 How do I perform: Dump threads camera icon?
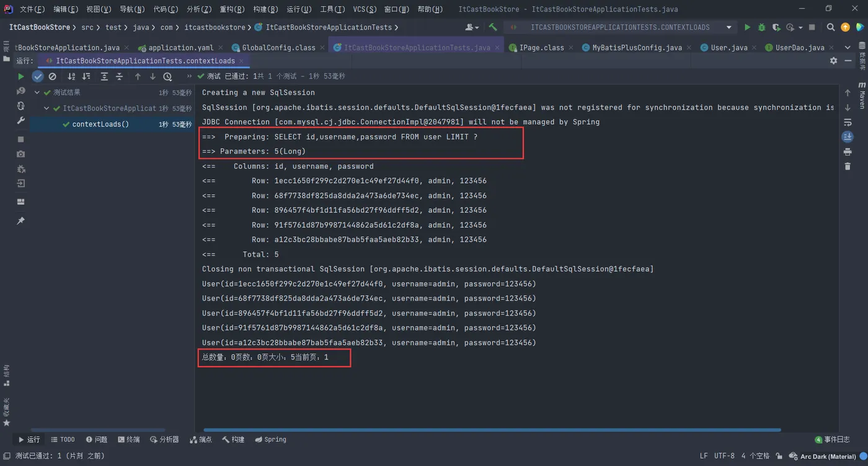click(x=20, y=154)
